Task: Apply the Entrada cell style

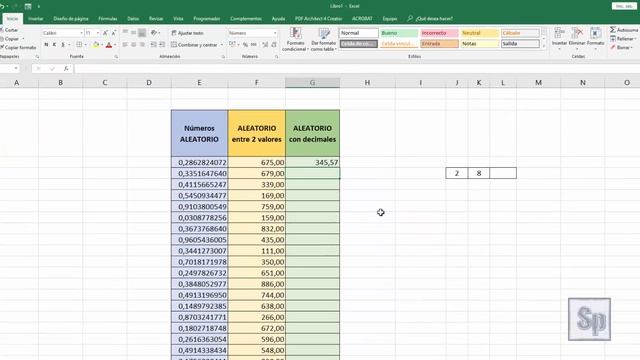Action: pyautogui.click(x=439, y=44)
